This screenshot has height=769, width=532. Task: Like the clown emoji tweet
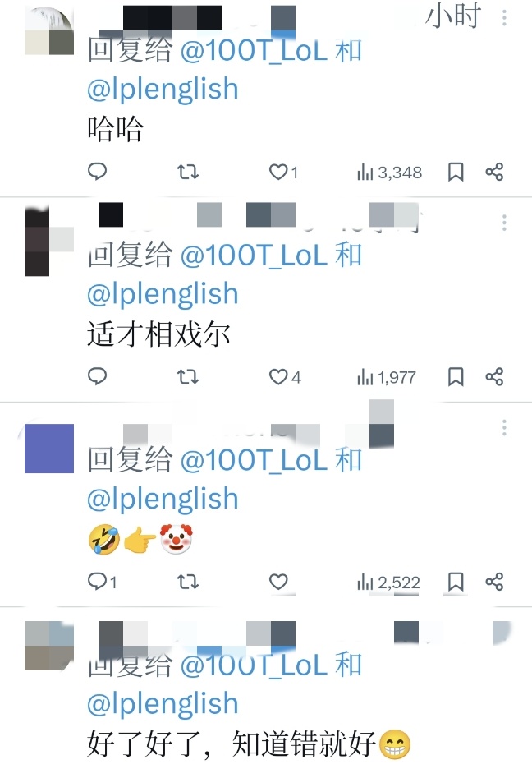click(x=278, y=582)
